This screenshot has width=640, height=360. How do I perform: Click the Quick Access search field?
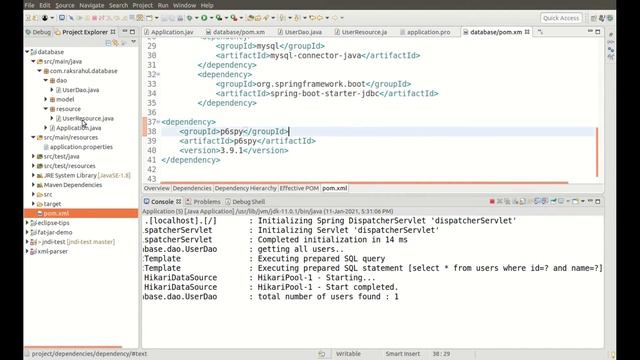pyautogui.click(x=561, y=18)
